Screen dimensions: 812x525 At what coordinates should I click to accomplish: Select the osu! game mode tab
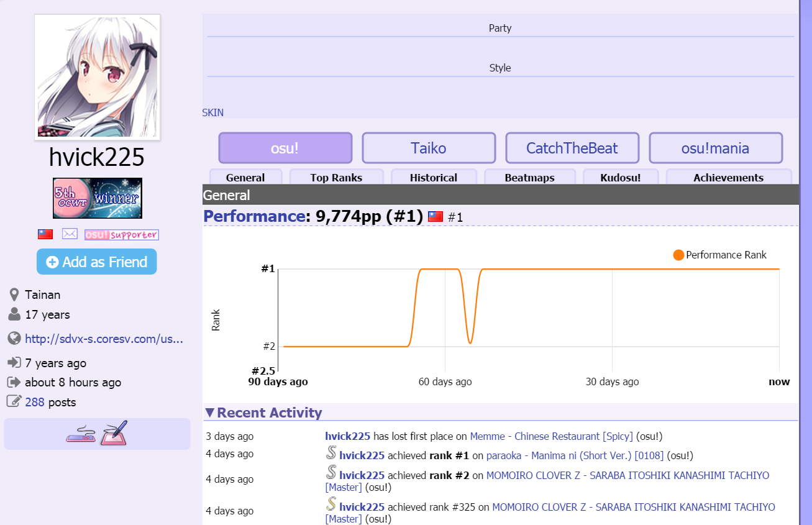(285, 148)
